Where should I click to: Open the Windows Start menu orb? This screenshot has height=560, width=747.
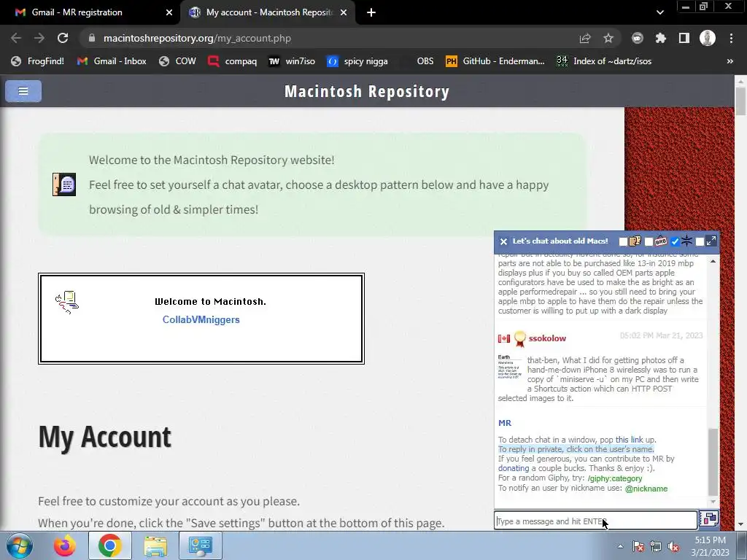tap(20, 545)
